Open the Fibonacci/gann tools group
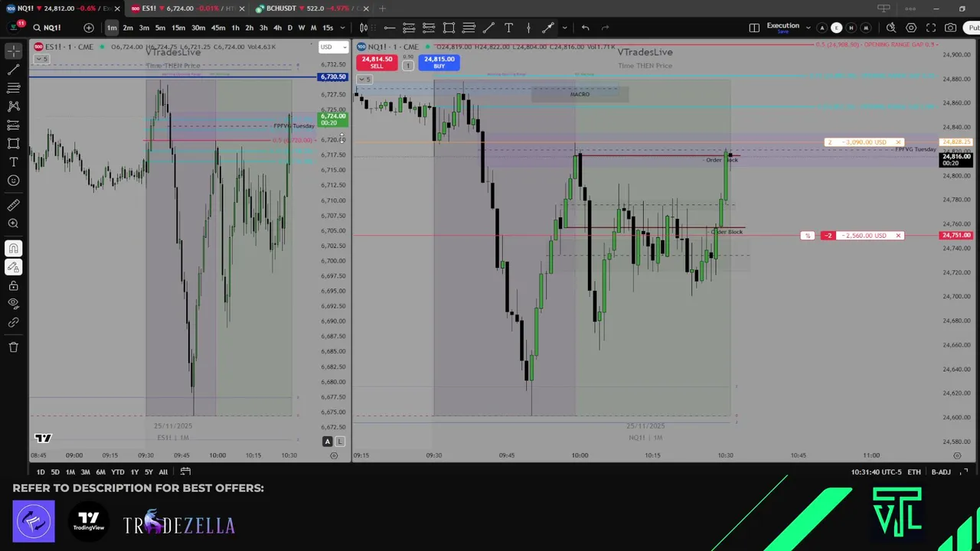 point(14,88)
